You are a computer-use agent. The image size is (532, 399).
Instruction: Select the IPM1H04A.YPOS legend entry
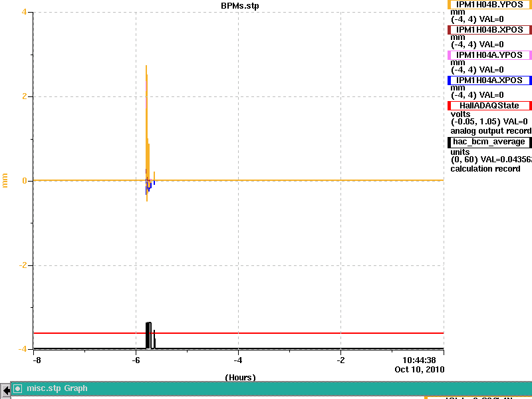pyautogui.click(x=489, y=55)
